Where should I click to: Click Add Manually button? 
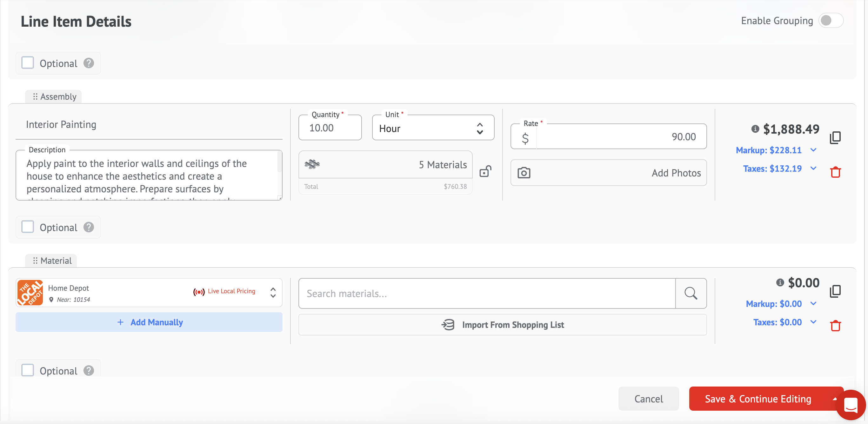point(149,322)
